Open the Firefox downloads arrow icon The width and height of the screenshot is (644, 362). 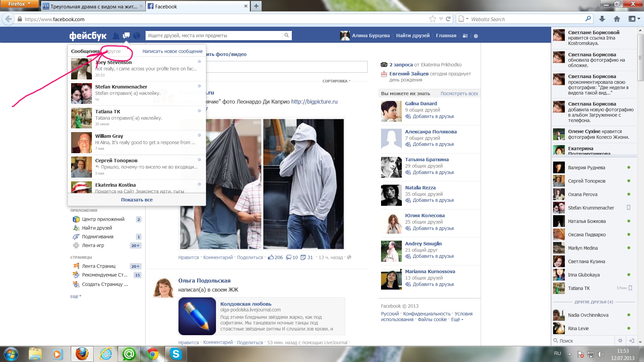[x=602, y=19]
